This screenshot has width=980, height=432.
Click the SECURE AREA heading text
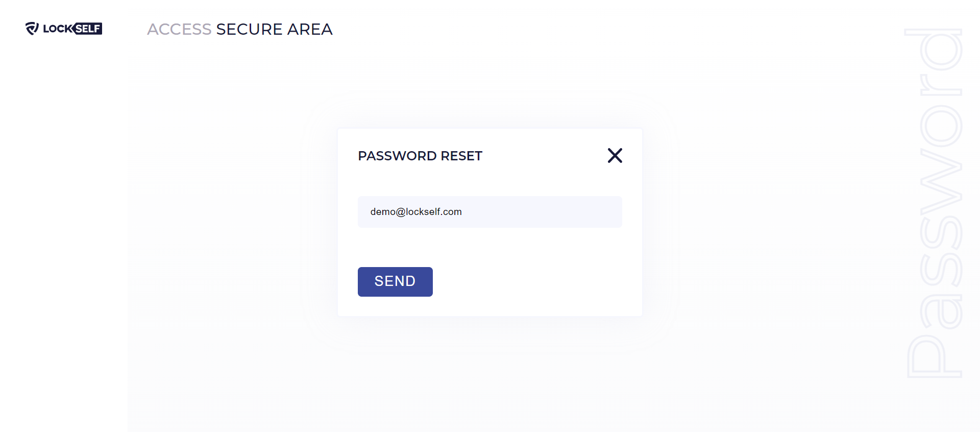[274, 29]
